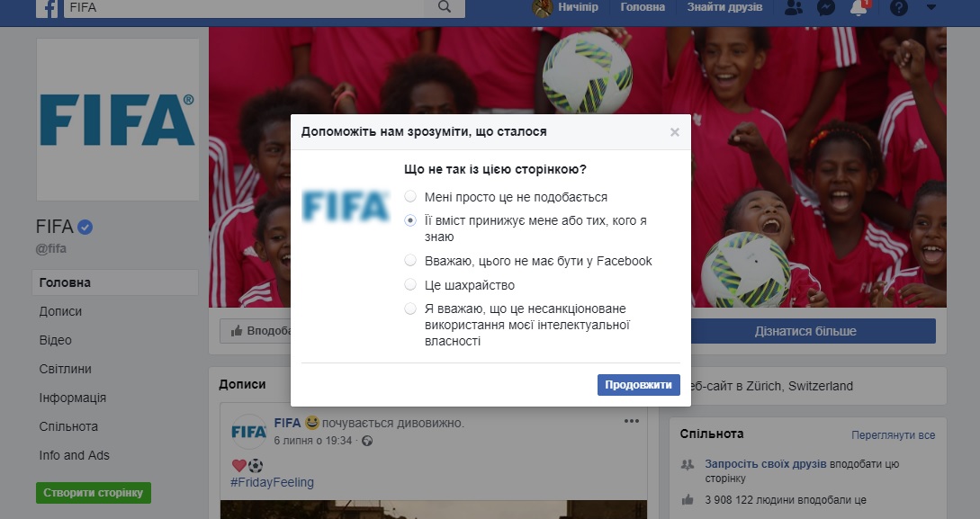This screenshot has height=519, width=980.
Task: Click the green Створити сторінку button
Action: (x=93, y=493)
